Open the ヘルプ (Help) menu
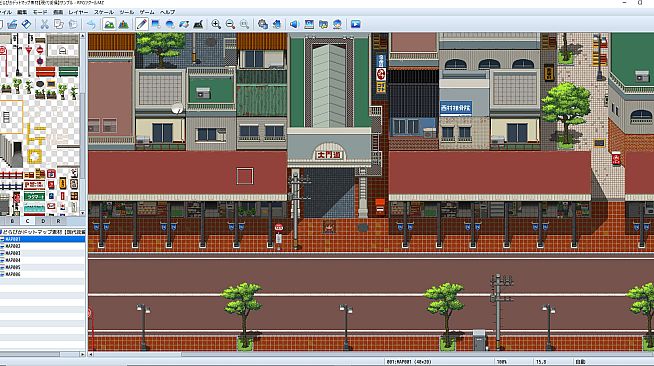 click(168, 12)
